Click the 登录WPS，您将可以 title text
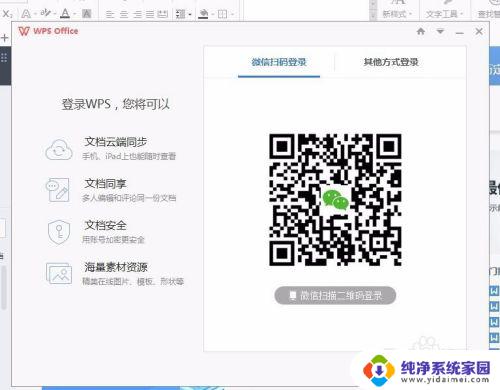Viewport: 500px width, 390px height. [x=116, y=104]
